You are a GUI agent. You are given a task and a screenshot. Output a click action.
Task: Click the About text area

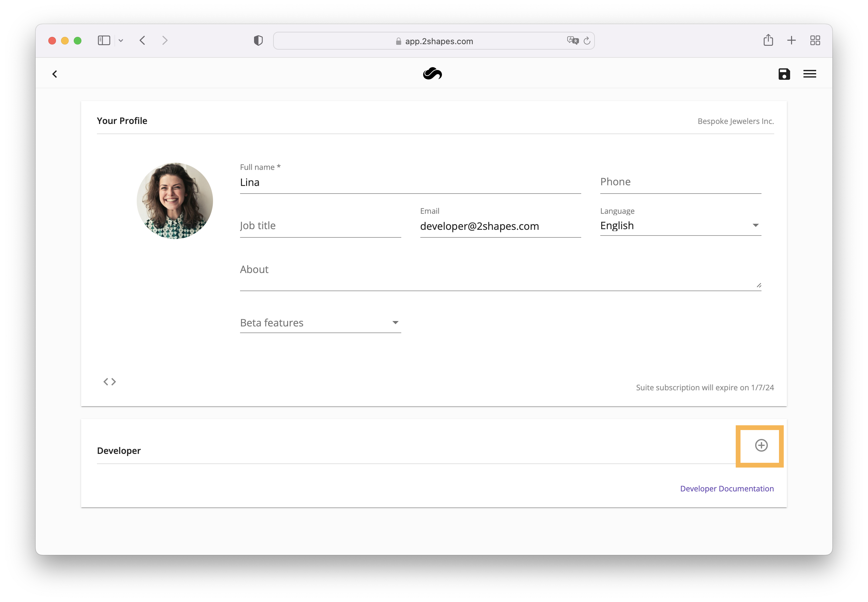tap(500, 275)
